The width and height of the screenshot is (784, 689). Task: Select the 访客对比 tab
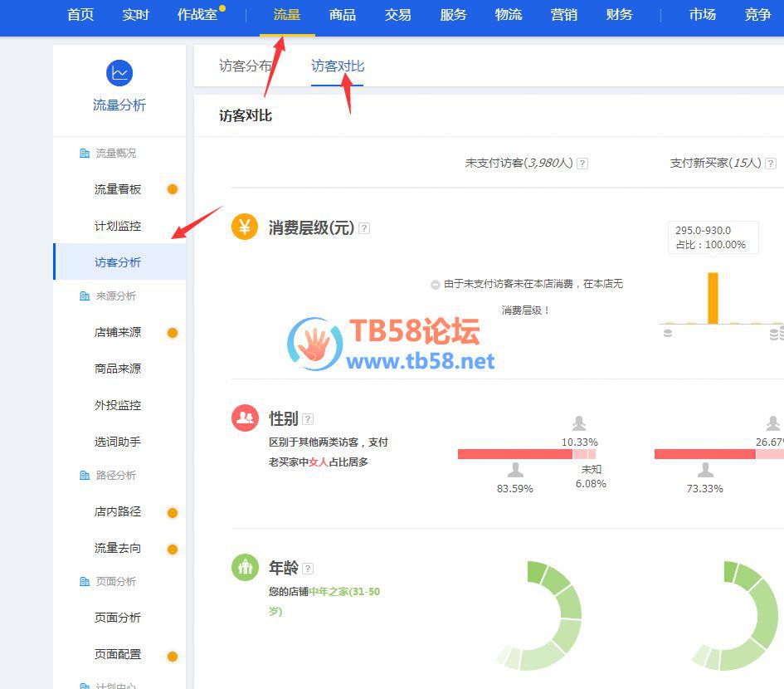point(338,66)
